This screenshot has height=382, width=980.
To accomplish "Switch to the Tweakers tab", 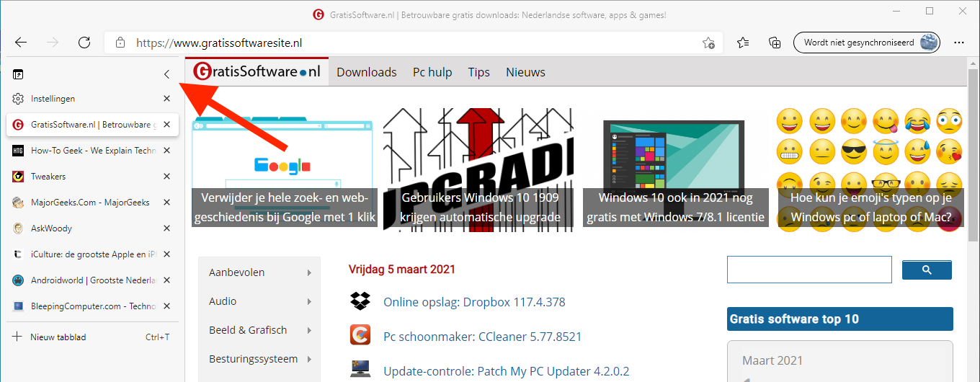I will [x=48, y=177].
